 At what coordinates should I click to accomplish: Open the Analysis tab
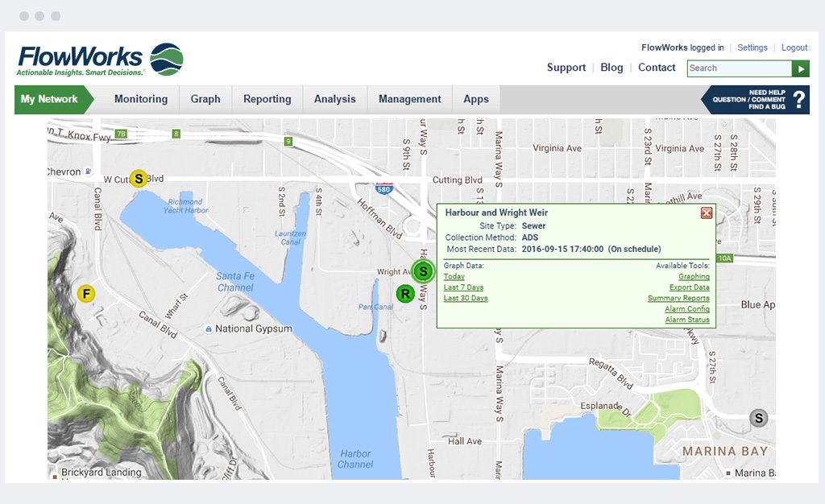(x=335, y=99)
